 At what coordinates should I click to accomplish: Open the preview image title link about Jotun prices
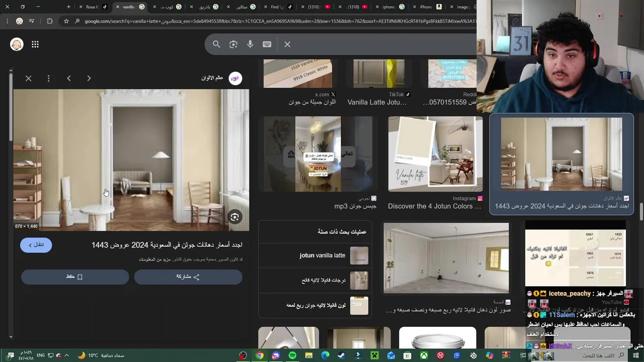[167, 245]
